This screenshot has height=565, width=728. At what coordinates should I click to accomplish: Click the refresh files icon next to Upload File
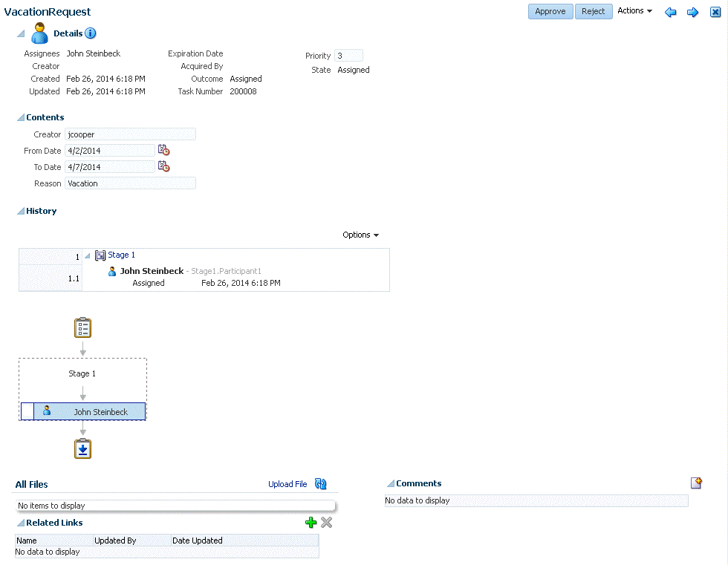point(320,484)
